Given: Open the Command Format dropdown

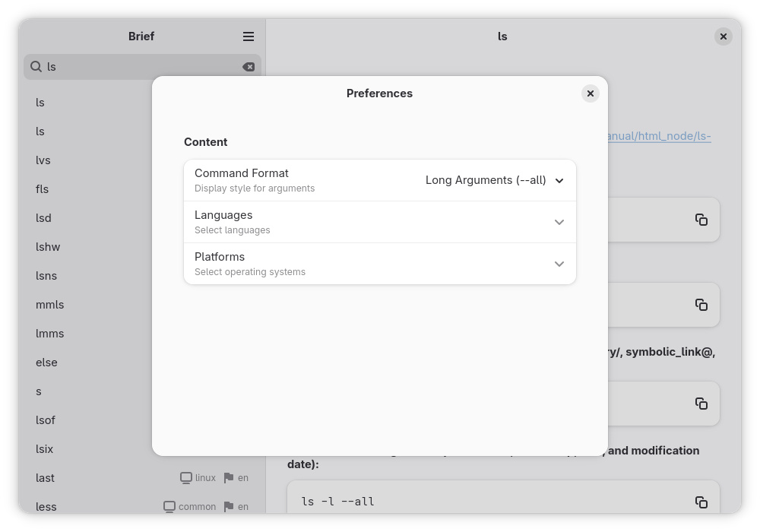Looking at the screenshot, I should click(x=495, y=180).
